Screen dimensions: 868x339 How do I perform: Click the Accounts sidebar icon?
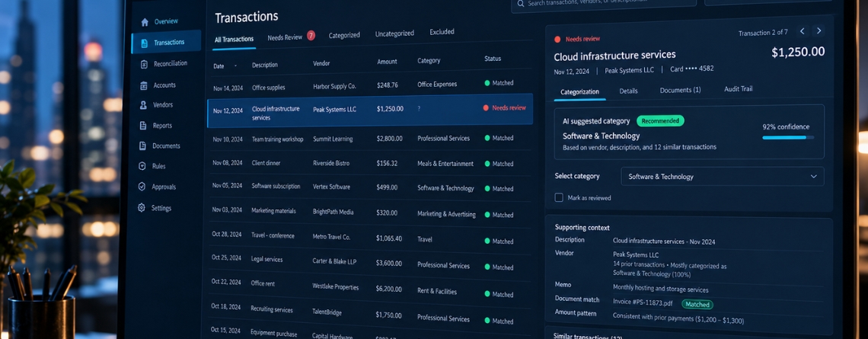pyautogui.click(x=144, y=85)
